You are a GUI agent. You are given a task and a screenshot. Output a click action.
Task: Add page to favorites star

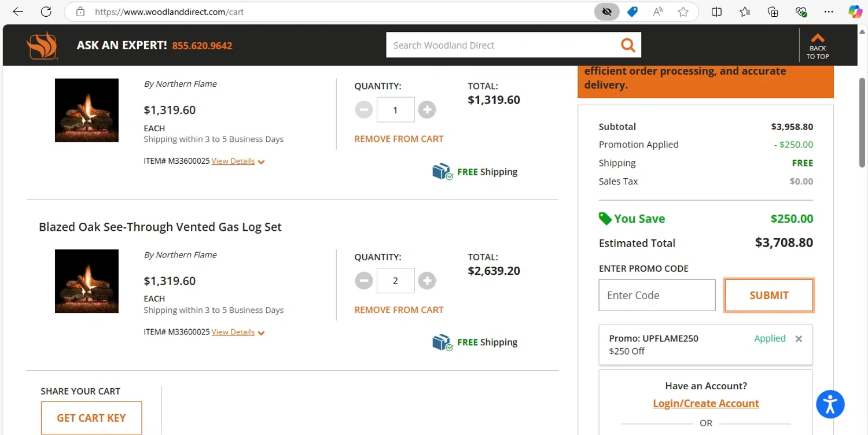click(683, 12)
